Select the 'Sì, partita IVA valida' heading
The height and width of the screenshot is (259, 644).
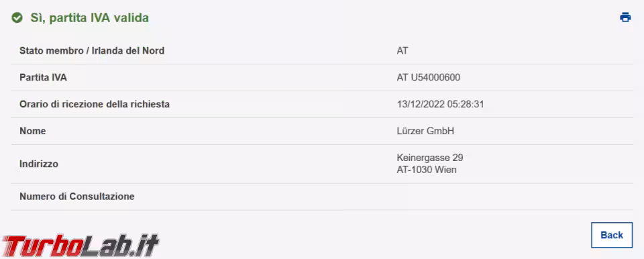(89, 18)
